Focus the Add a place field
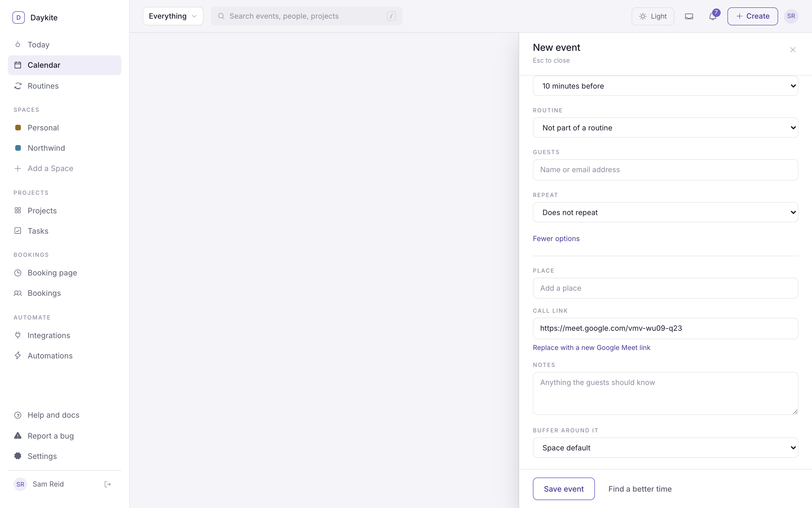Viewport: 812px width, 508px height. 665,288
